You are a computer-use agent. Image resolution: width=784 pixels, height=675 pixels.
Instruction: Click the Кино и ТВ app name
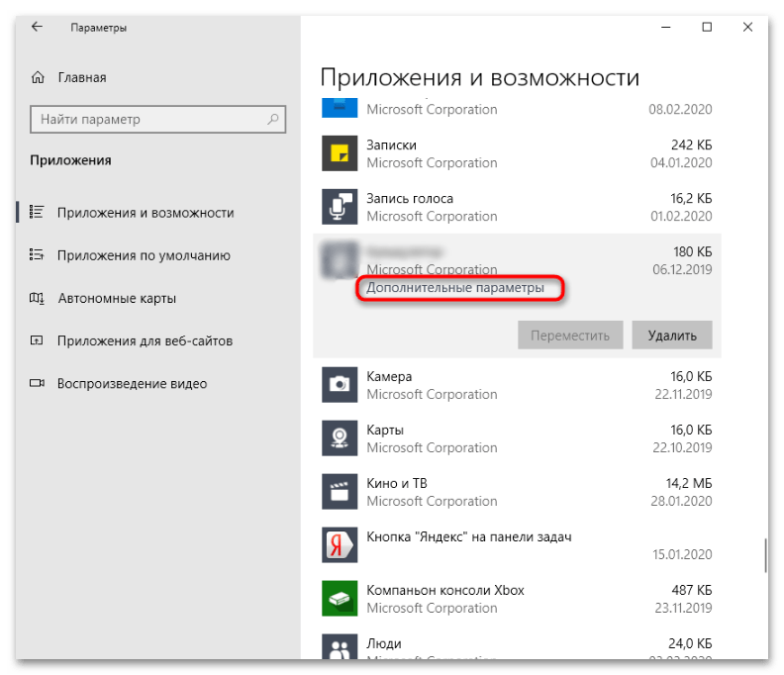click(x=397, y=484)
